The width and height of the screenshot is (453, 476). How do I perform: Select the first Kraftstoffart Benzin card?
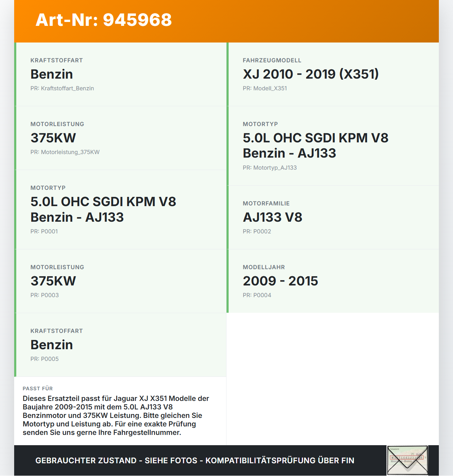[120, 74]
